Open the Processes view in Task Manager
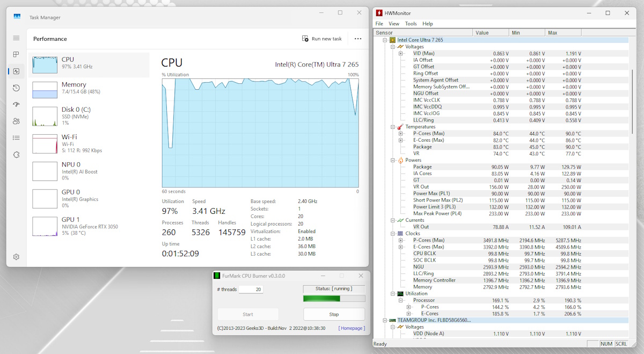The height and width of the screenshot is (354, 644). [x=16, y=54]
